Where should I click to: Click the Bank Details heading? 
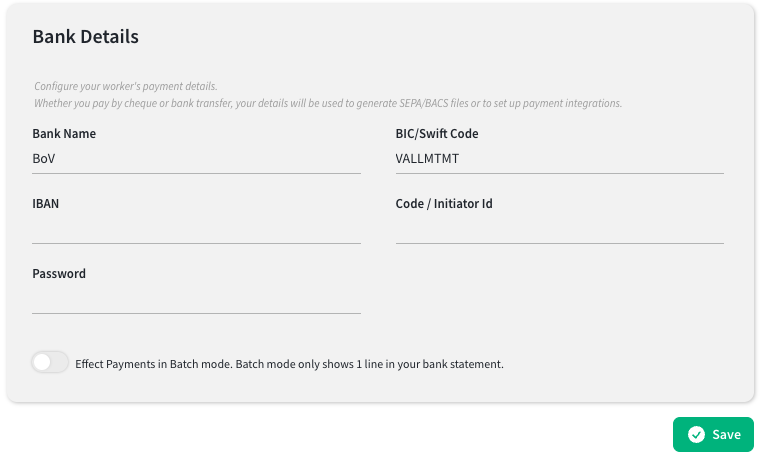coord(86,37)
